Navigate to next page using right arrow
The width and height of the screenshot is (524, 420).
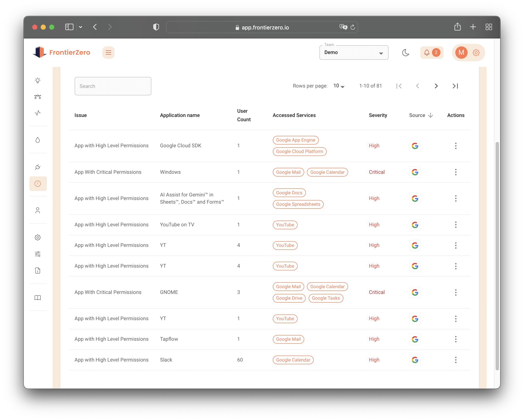[436, 86]
